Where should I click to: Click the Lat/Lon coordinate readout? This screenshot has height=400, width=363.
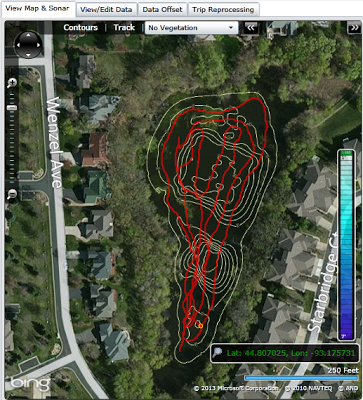[x=291, y=353]
